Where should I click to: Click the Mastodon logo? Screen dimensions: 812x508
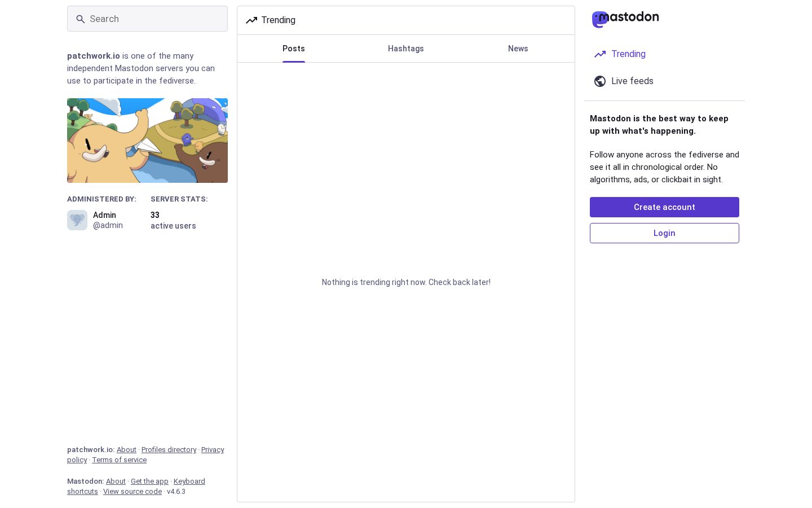(x=625, y=19)
